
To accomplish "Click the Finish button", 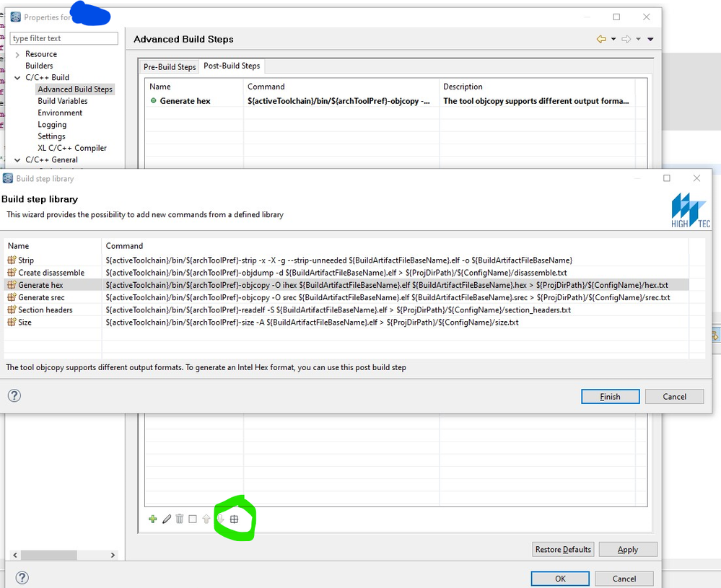I will 610,396.
